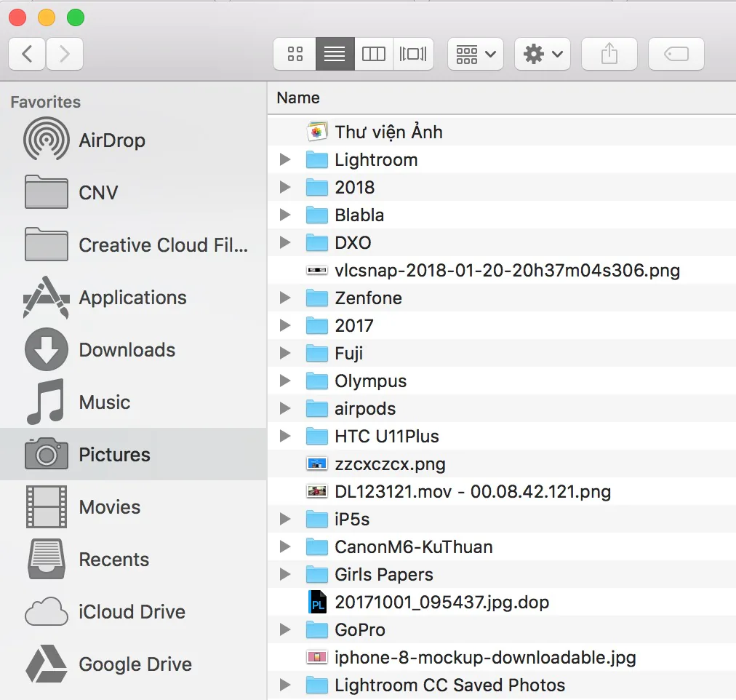This screenshot has height=700, width=736.
Task: Switch to column view
Action: click(x=374, y=54)
